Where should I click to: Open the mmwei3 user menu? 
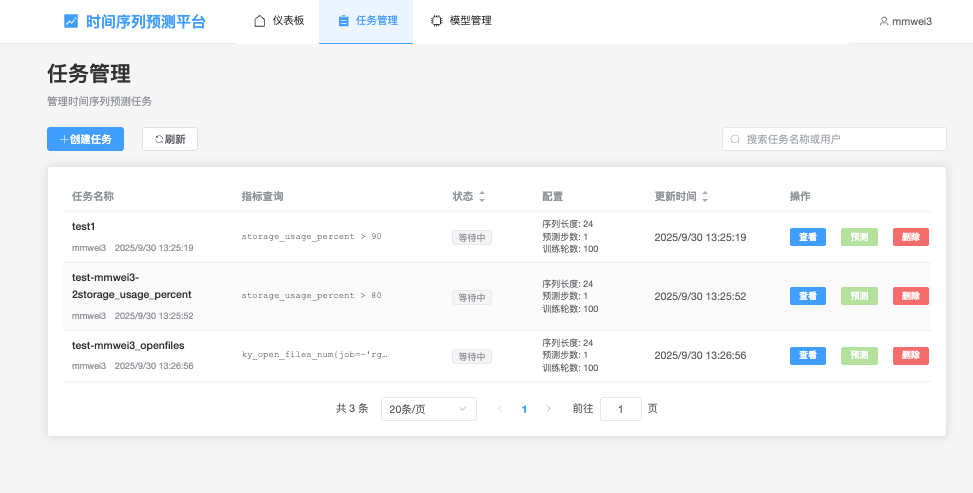[x=906, y=21]
